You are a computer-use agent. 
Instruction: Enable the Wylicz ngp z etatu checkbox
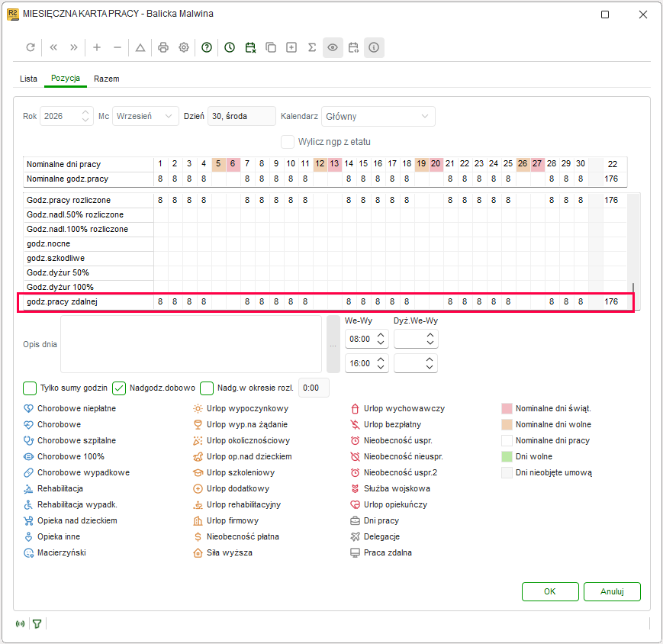point(288,142)
